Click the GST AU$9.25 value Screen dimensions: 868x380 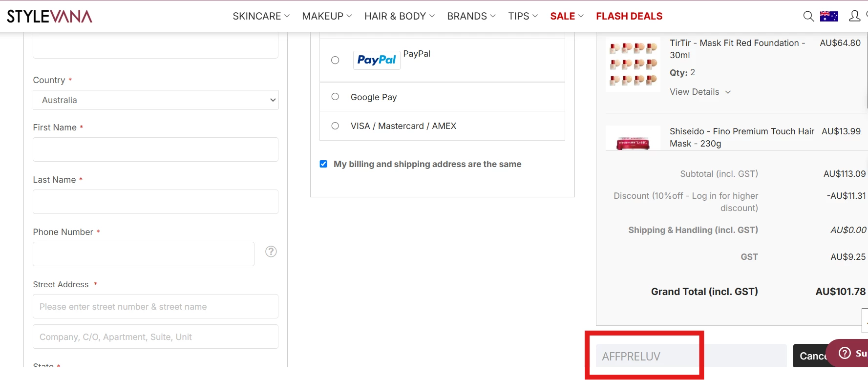pos(848,257)
